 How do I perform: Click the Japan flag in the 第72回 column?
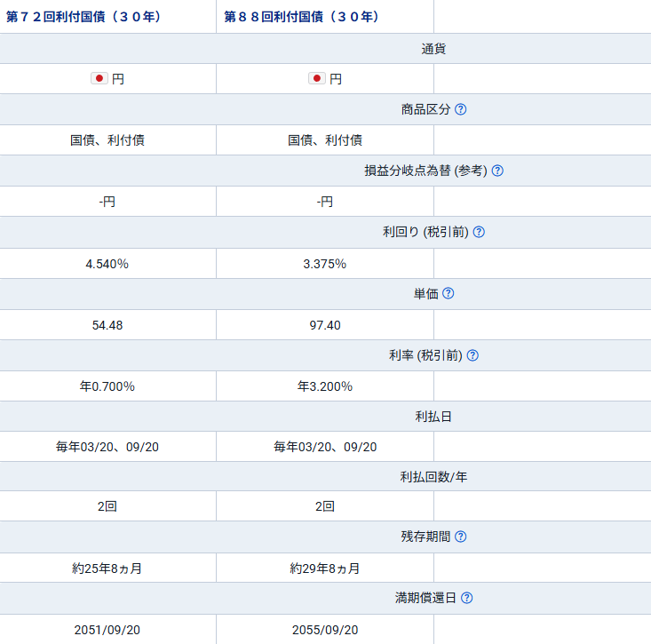[x=99, y=78]
